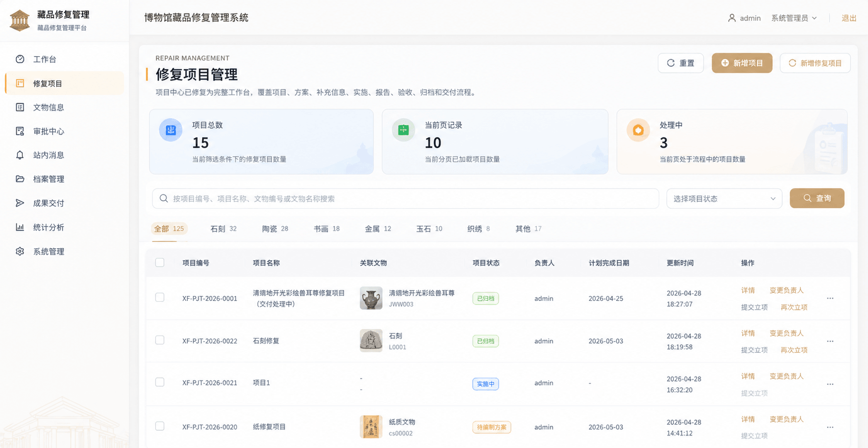This screenshot has height=448, width=868.
Task: Open more actions for XF-PJT-2026-0021 row
Action: (x=830, y=384)
